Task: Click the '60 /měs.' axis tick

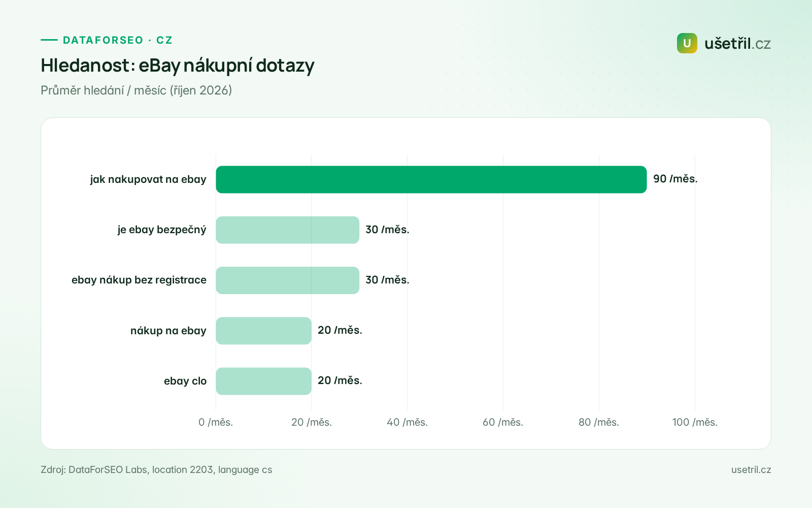Action: pos(503,422)
